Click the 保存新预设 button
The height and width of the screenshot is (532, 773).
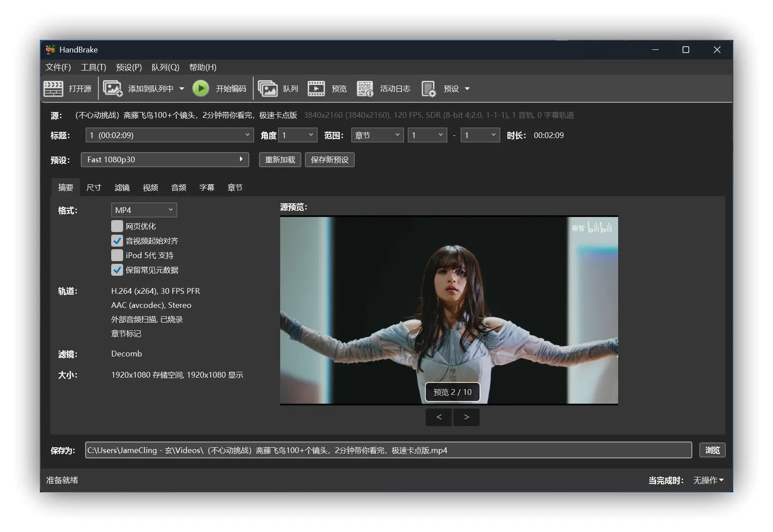tap(330, 160)
